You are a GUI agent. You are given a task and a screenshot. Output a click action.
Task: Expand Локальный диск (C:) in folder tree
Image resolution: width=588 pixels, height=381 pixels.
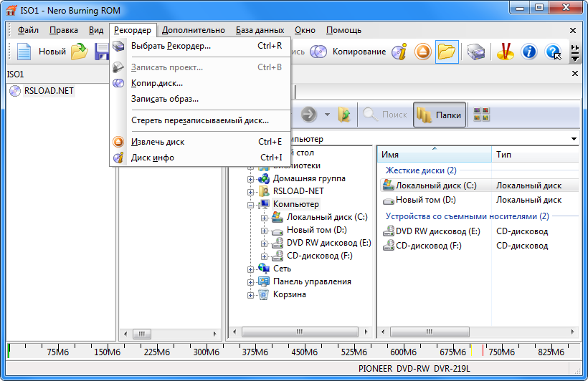click(264, 218)
